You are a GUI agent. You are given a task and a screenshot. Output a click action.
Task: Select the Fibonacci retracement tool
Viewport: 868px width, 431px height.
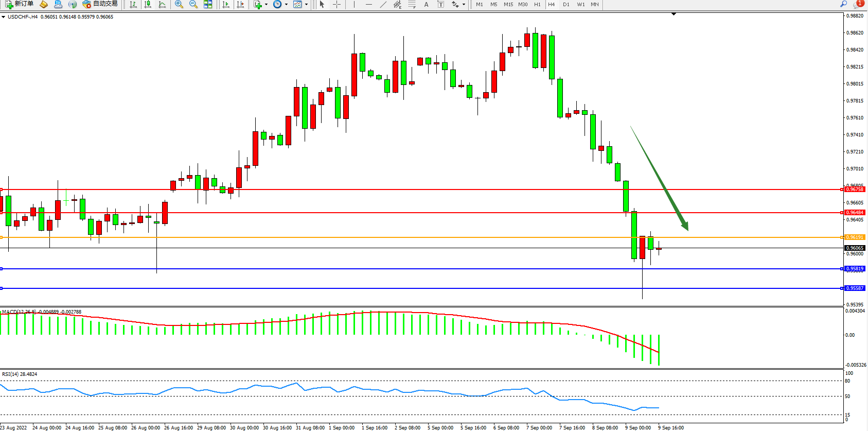click(412, 4)
